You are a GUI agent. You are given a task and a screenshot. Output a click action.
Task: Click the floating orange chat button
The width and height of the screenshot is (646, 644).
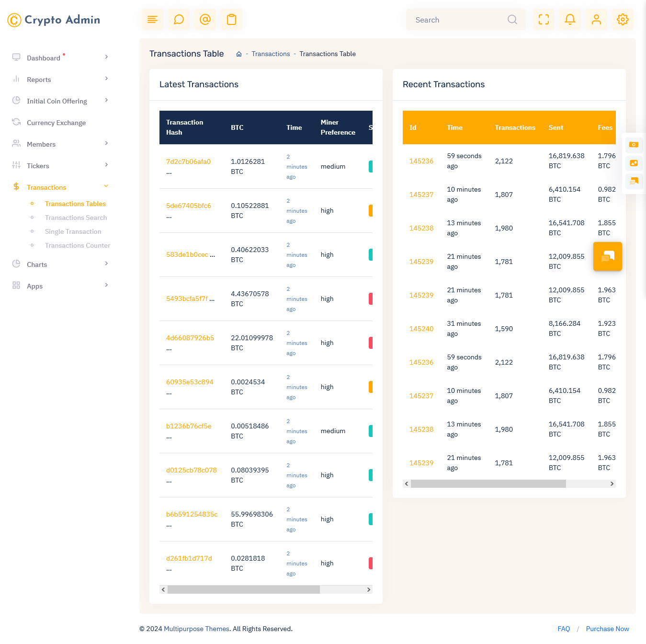point(607,257)
